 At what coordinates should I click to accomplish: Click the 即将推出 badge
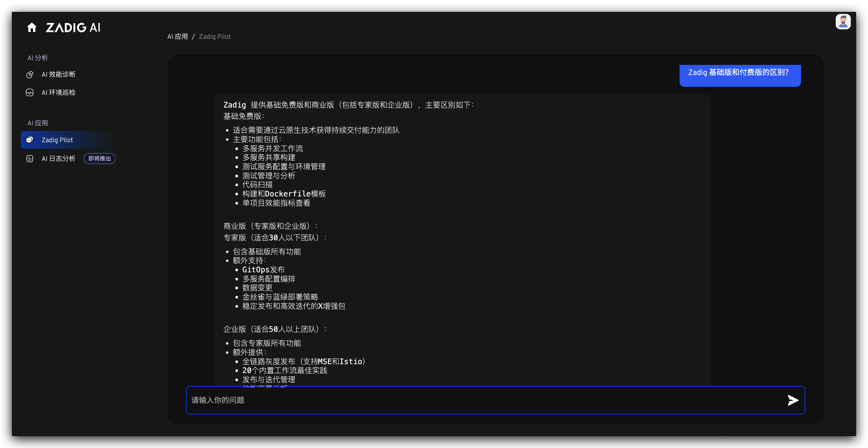pyautogui.click(x=100, y=159)
